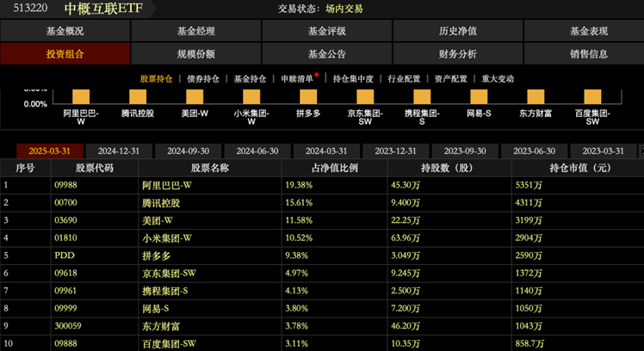Click stock code 00700

(x=65, y=203)
